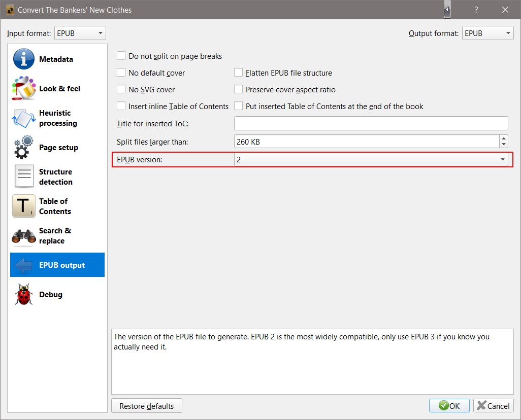Image resolution: width=521 pixels, height=420 pixels.
Task: Check Flatten EPUB file structure
Action: [239, 73]
